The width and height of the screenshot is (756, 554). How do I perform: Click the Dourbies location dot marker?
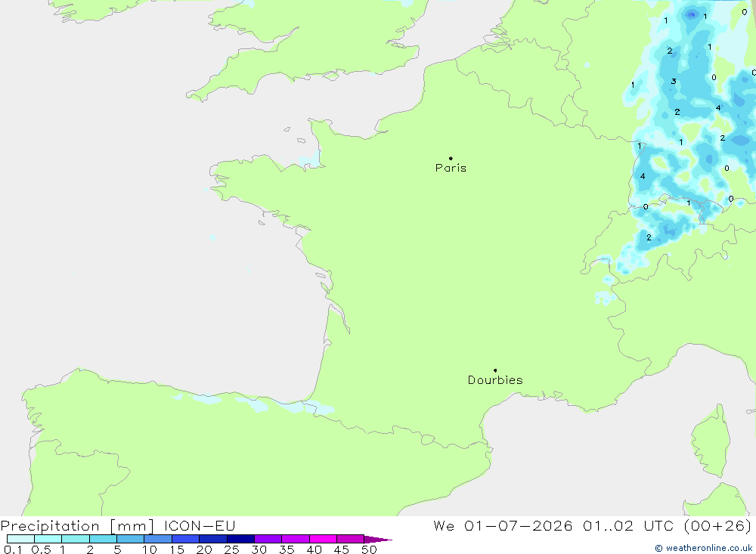pyautogui.click(x=495, y=370)
